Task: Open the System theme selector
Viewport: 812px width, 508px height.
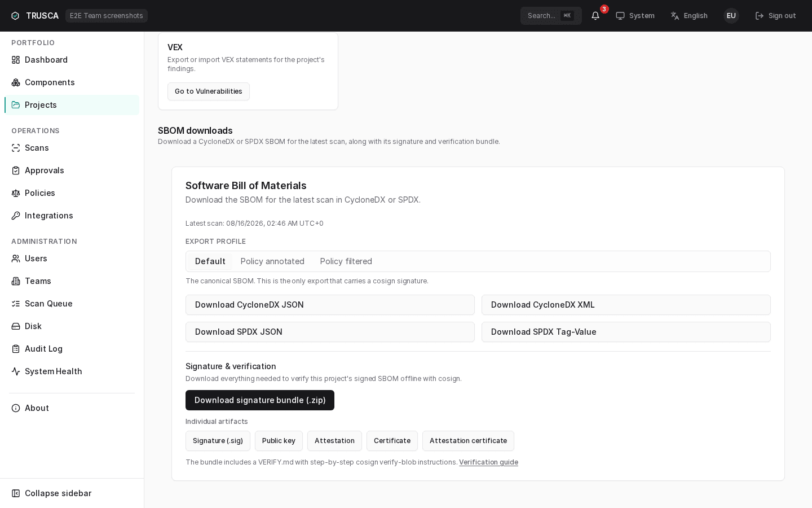Action: pyautogui.click(x=635, y=16)
